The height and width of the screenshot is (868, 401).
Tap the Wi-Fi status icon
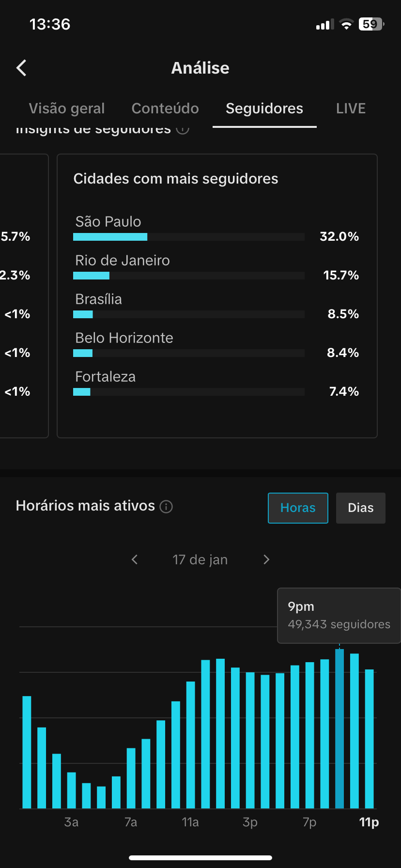346,25
